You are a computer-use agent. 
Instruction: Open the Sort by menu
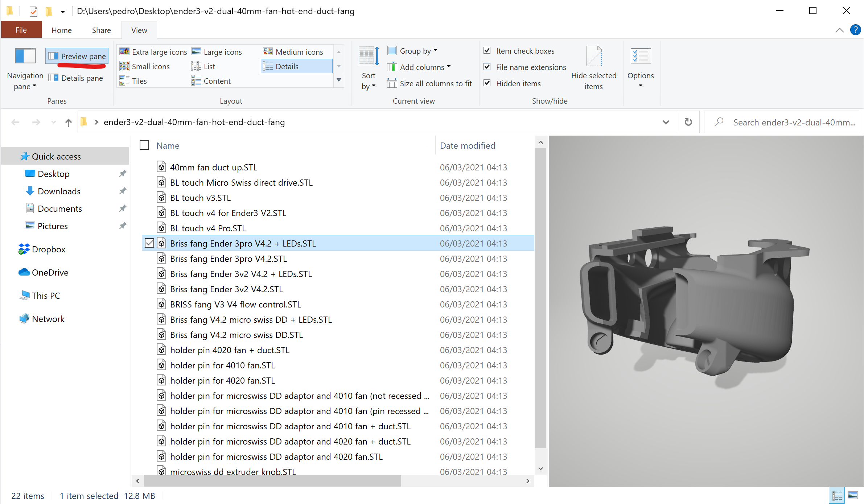coord(369,69)
